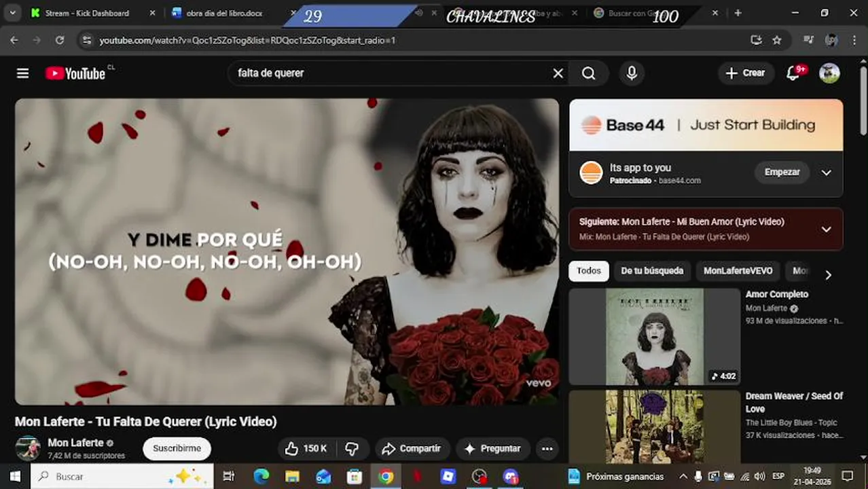Click the Compartir share button
868x489 pixels.
(x=411, y=448)
